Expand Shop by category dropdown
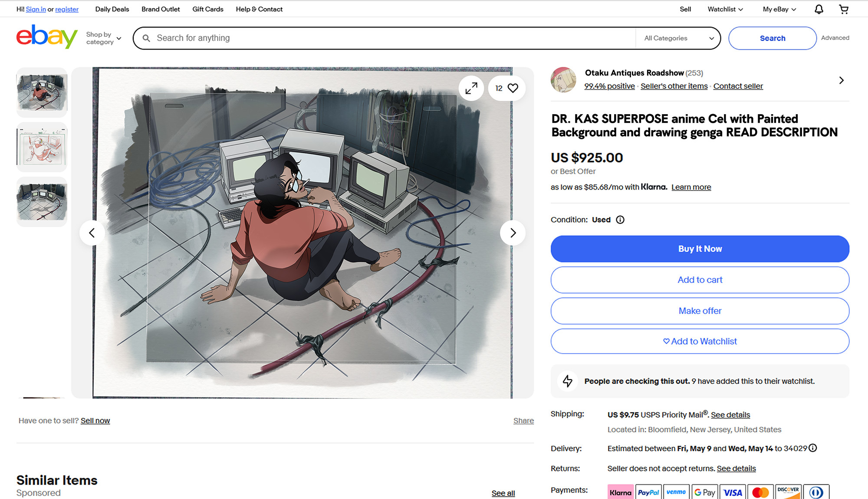 [x=103, y=38]
